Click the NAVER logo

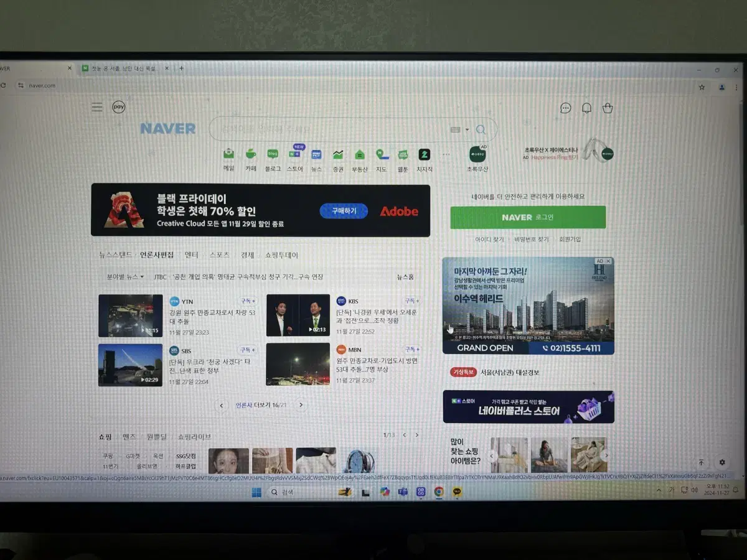pos(167,129)
